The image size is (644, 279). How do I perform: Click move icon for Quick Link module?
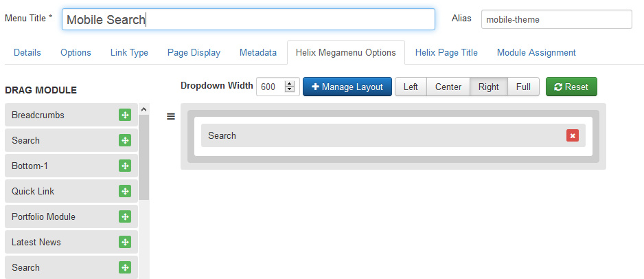125,192
